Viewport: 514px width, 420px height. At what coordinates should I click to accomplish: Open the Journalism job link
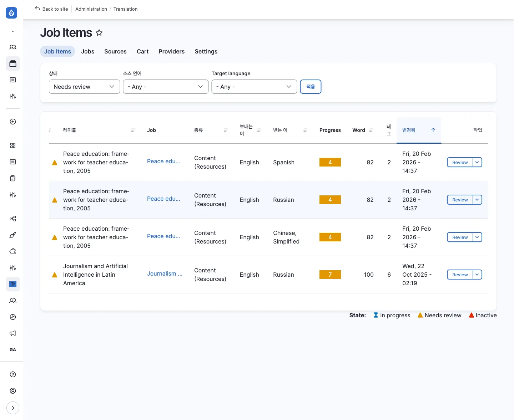pos(165,273)
